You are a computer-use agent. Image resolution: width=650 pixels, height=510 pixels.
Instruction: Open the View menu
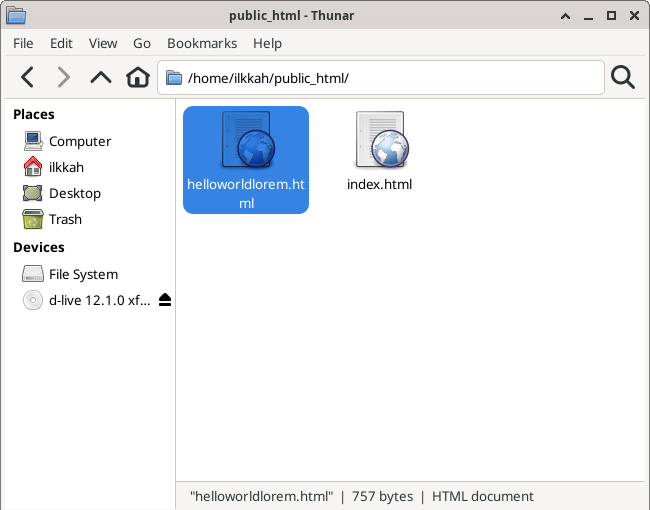pyautogui.click(x=103, y=43)
